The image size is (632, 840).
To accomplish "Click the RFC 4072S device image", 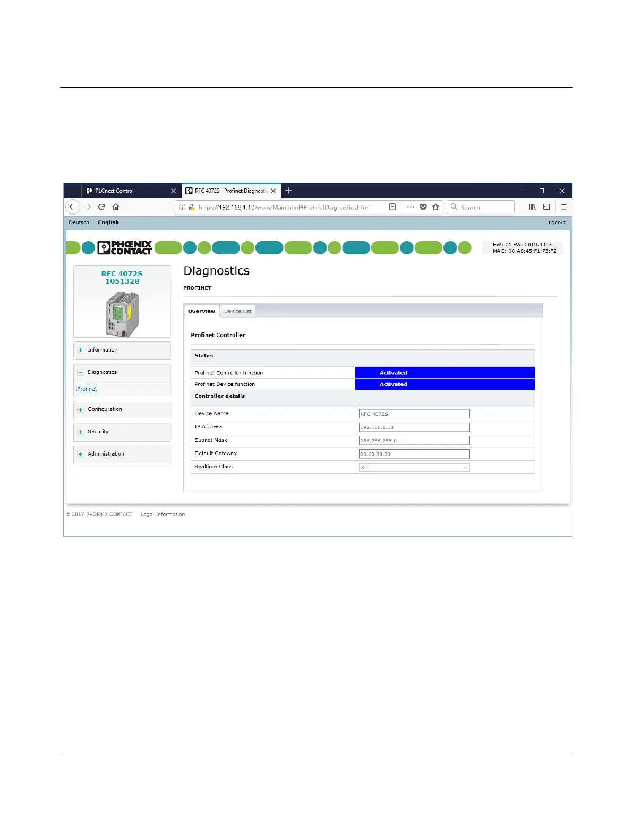I will 122,314.
